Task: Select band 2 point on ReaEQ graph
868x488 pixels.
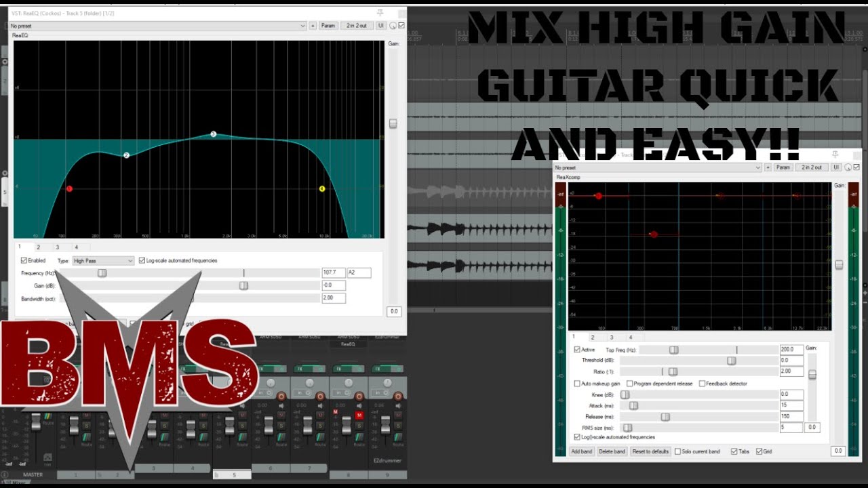Action: pyautogui.click(x=126, y=155)
